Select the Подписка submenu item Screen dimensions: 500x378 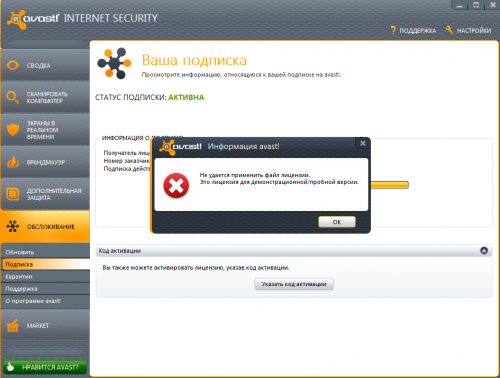pos(46,264)
